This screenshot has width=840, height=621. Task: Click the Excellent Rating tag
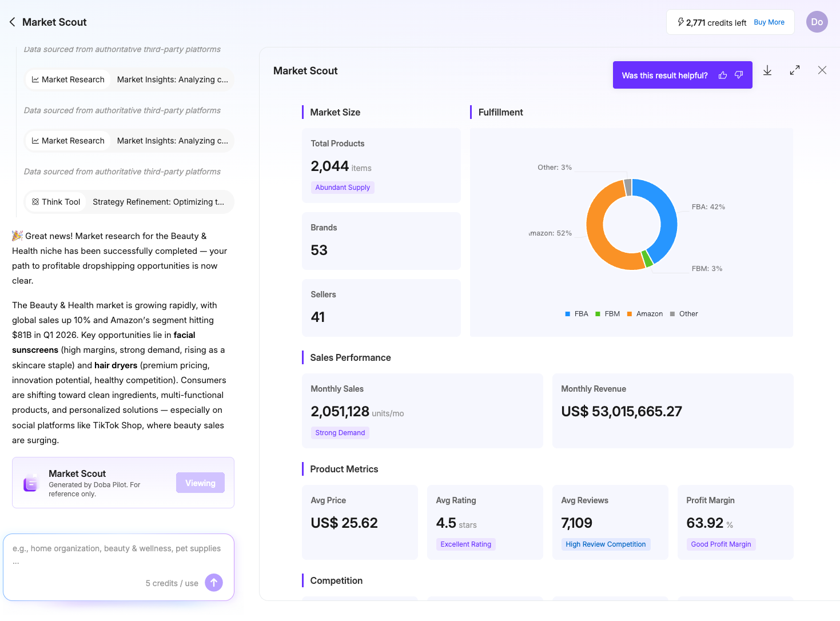coord(465,544)
